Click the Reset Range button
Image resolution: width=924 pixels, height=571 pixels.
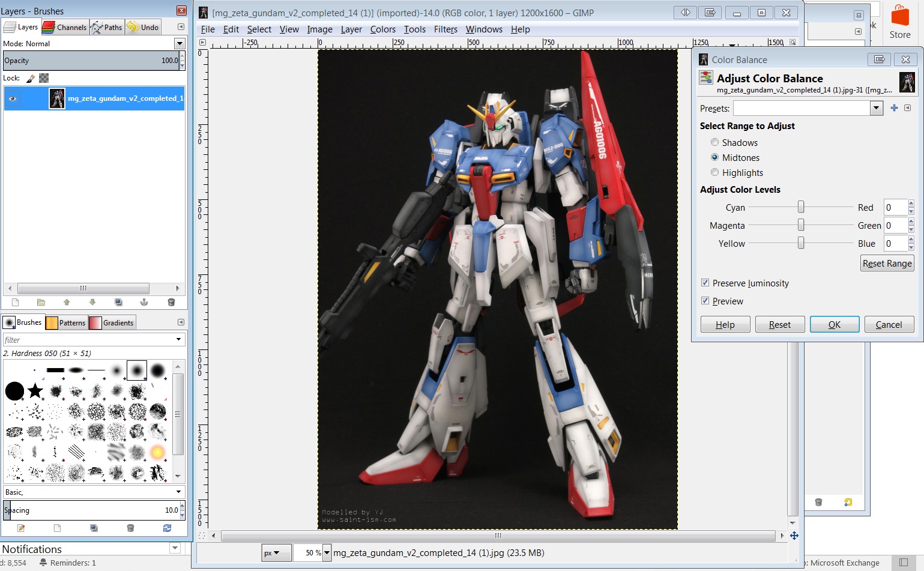(x=887, y=264)
